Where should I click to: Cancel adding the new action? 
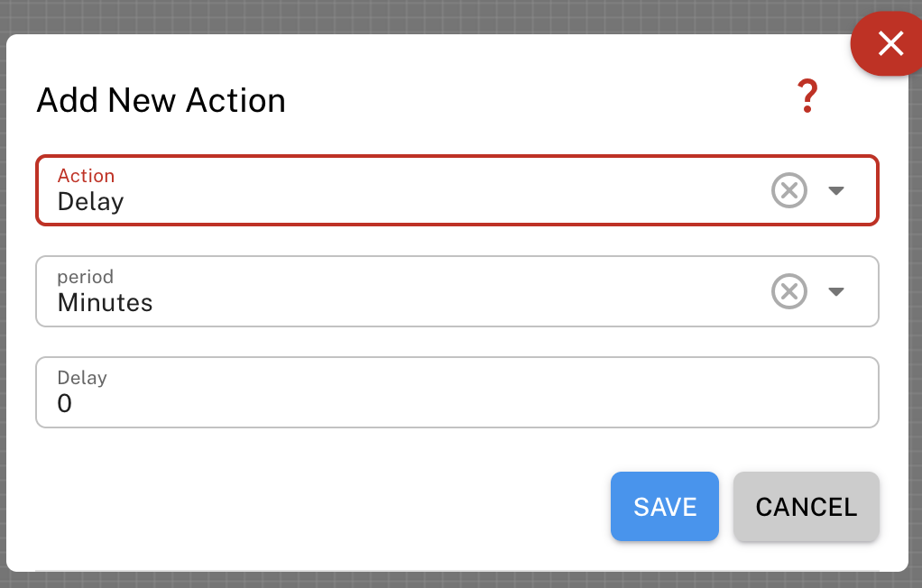pos(807,507)
